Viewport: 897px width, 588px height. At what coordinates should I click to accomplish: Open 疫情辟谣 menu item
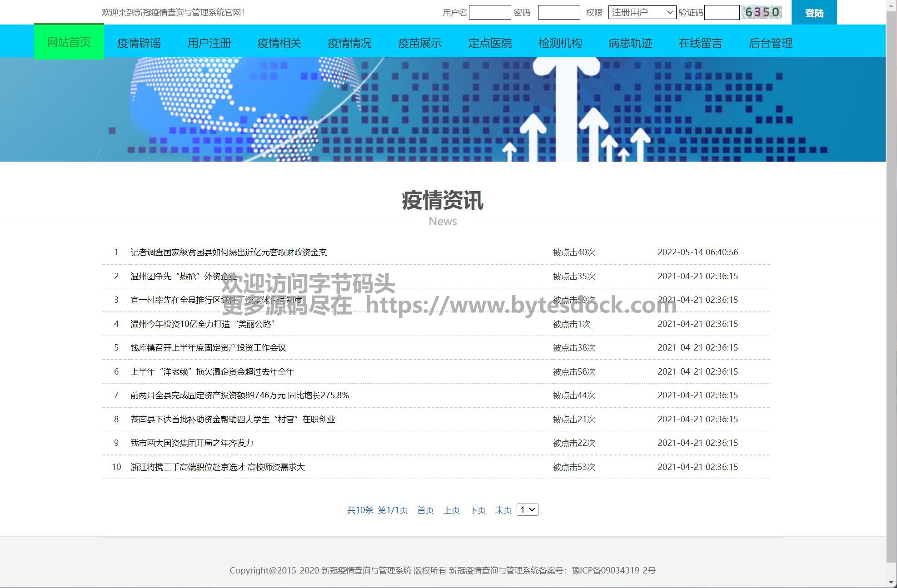139,43
